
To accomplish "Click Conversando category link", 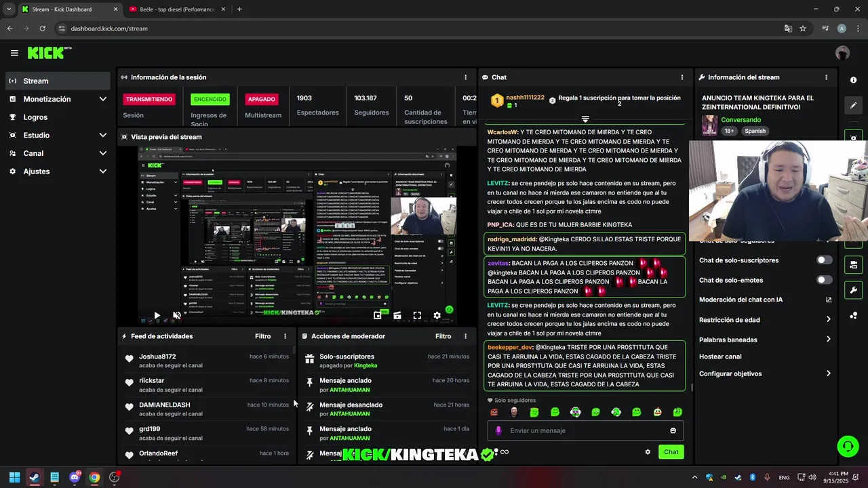I will 741,120.
